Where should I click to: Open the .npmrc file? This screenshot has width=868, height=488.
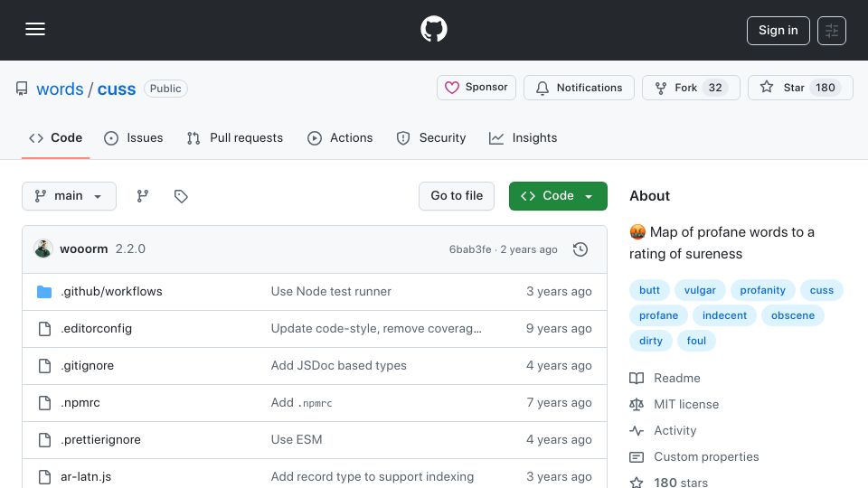coord(80,403)
